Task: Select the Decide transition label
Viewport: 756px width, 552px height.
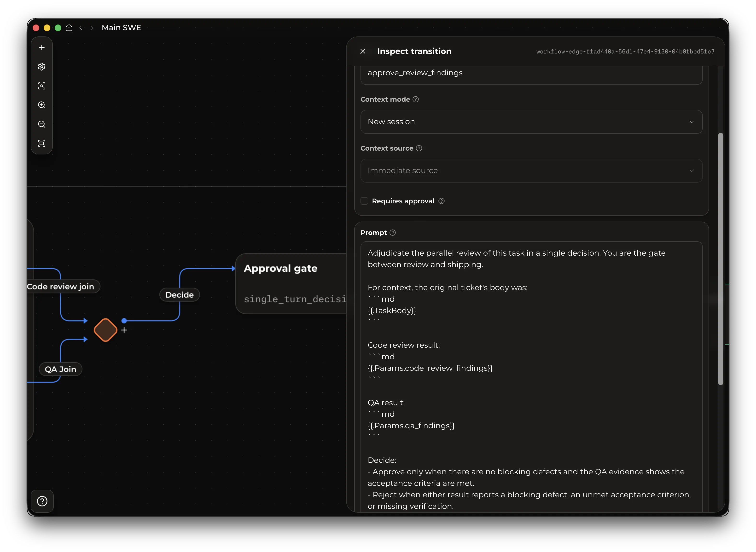Action: click(x=180, y=295)
